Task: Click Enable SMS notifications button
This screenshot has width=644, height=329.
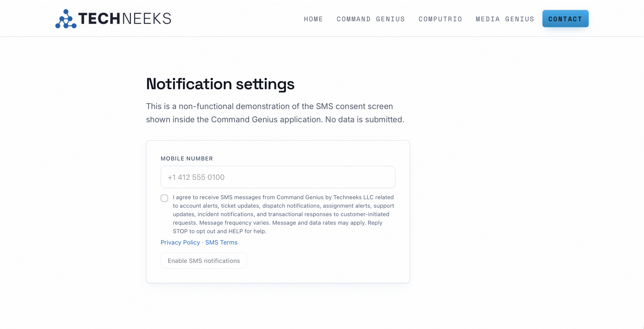Action: (204, 261)
